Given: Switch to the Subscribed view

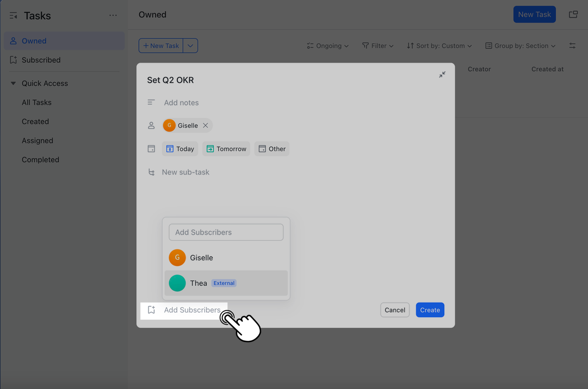Looking at the screenshot, I should [41, 60].
